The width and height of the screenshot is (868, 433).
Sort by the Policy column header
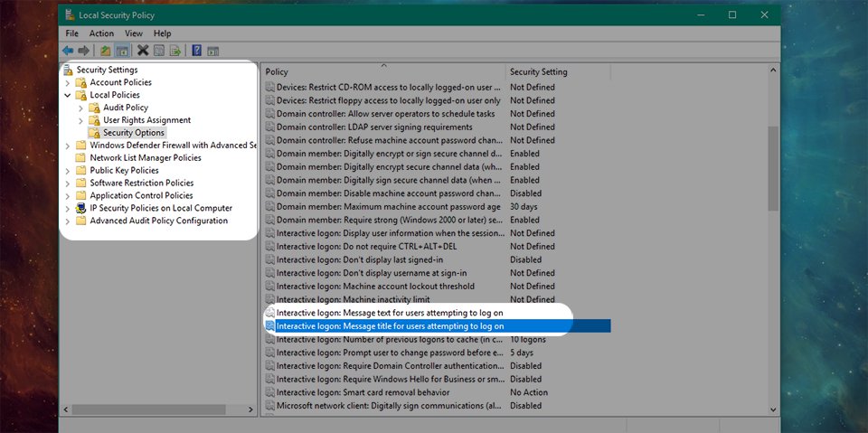[x=383, y=71]
